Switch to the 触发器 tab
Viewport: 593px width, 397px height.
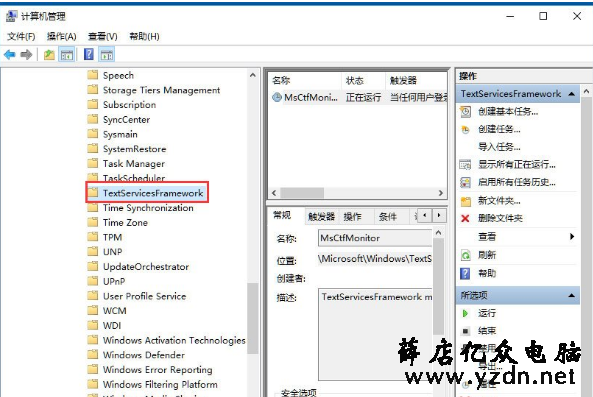pos(321,217)
